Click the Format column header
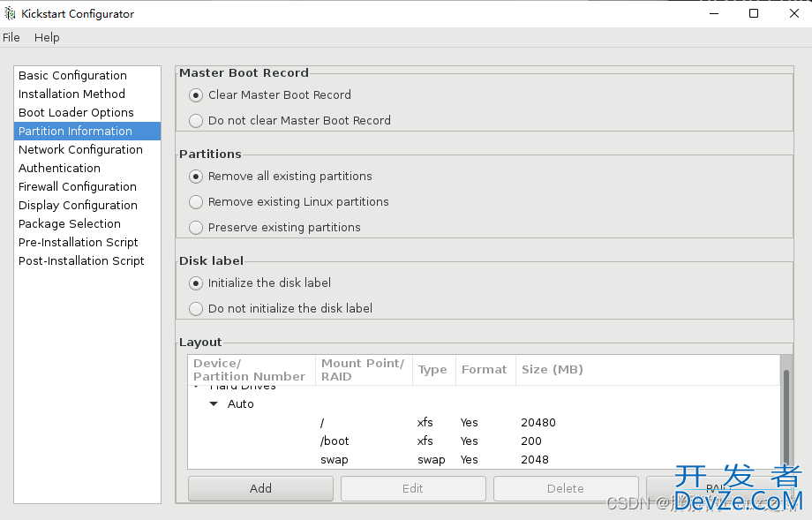Viewport: 812px width, 520px height. click(485, 370)
